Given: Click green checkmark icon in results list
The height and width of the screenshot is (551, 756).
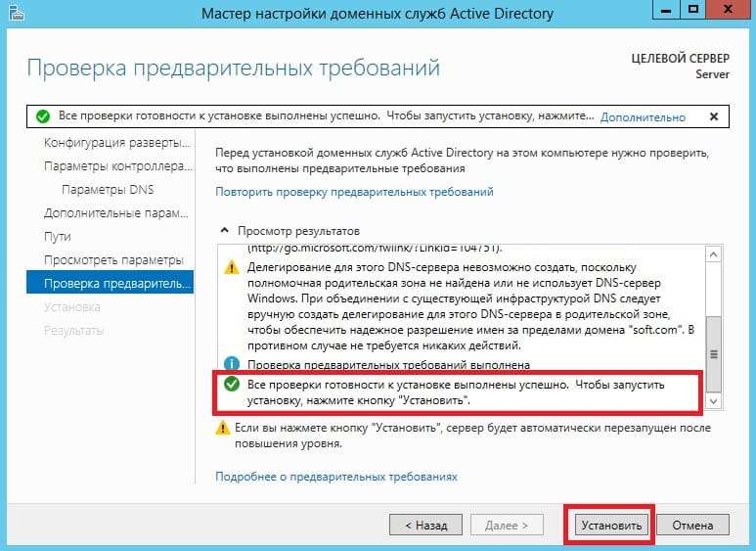Looking at the screenshot, I should point(232,384).
